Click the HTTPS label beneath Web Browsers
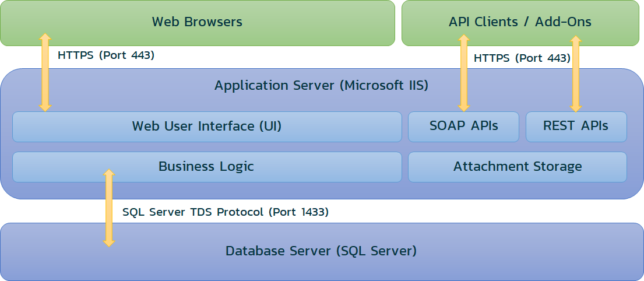Screen dimensions: 644x281 tap(106, 56)
